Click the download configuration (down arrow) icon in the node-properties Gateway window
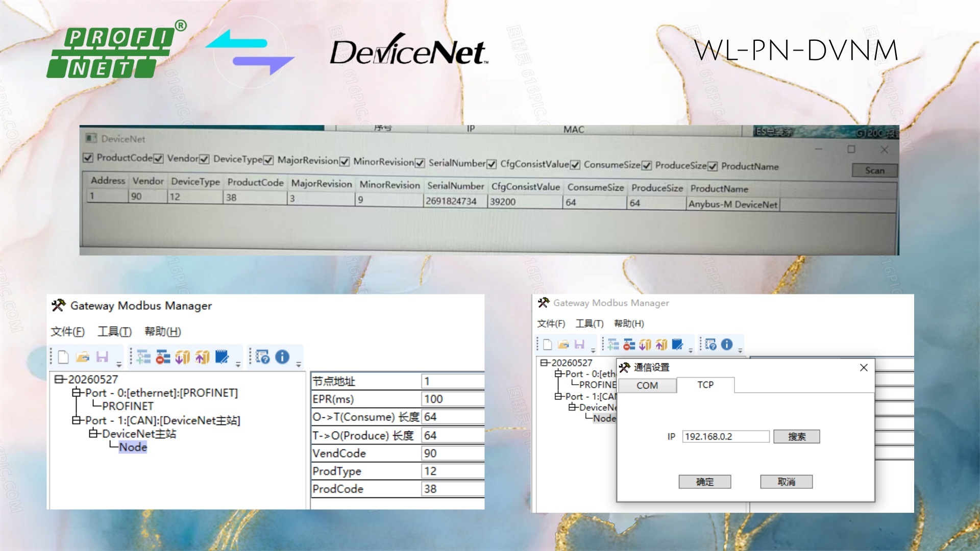 [x=182, y=357]
